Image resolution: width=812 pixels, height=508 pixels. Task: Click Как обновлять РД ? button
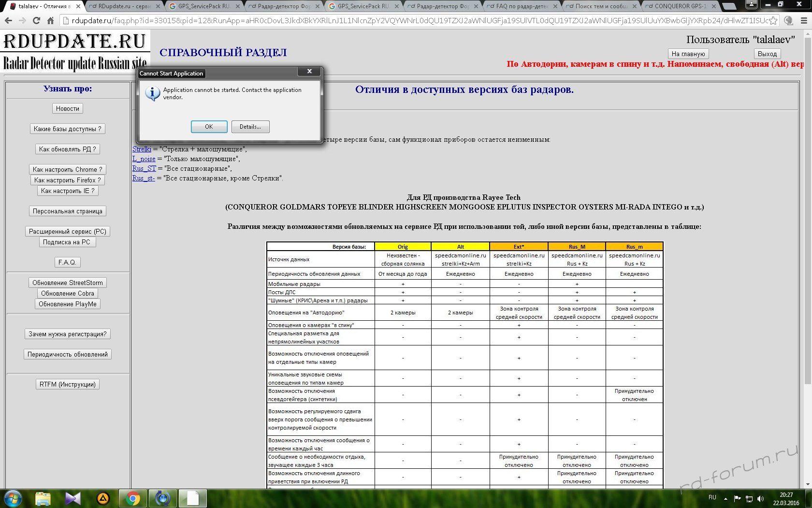coord(68,149)
